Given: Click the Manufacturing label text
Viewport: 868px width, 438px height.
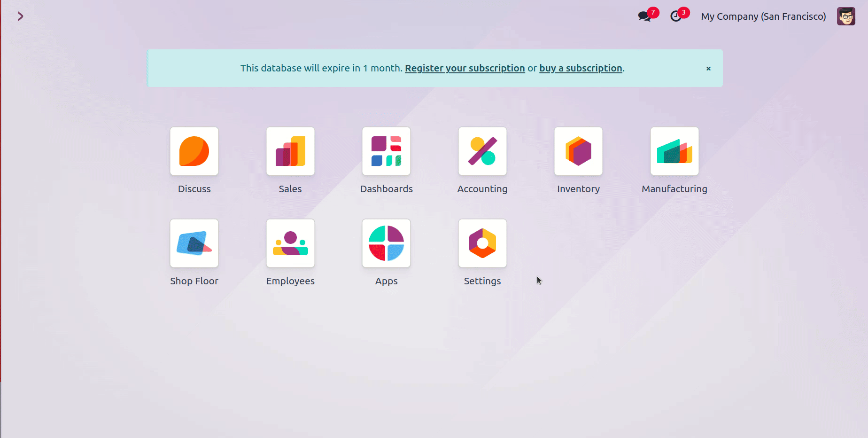Looking at the screenshot, I should point(674,189).
